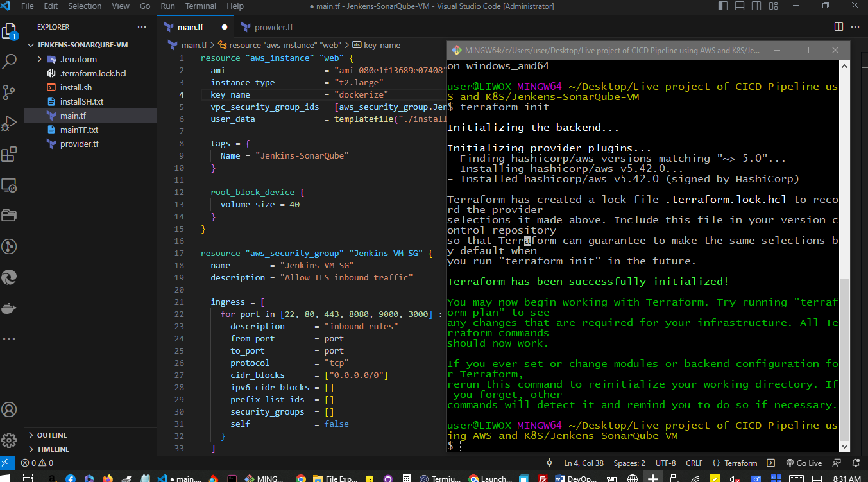The width and height of the screenshot is (868, 482).
Task: Open the Run and Debug view
Action: tap(10, 123)
